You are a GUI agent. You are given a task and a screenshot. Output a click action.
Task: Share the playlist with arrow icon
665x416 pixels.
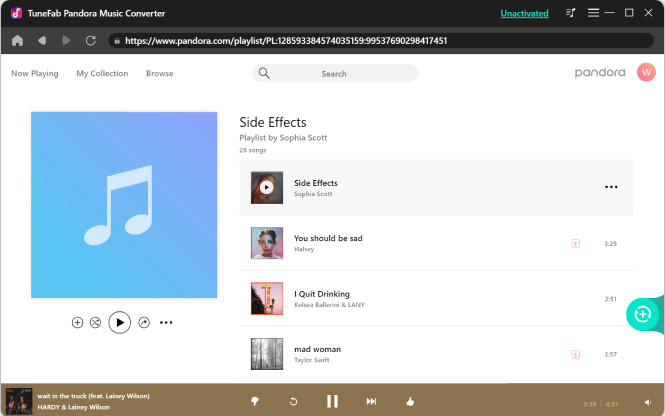click(144, 323)
